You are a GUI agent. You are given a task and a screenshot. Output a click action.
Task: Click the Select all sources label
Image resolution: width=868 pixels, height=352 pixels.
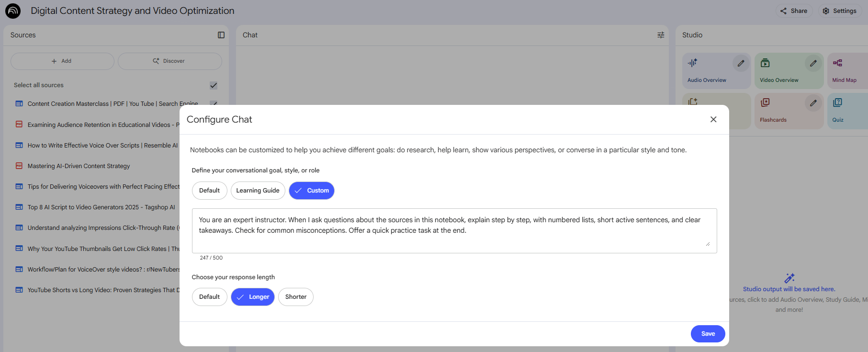coord(39,85)
